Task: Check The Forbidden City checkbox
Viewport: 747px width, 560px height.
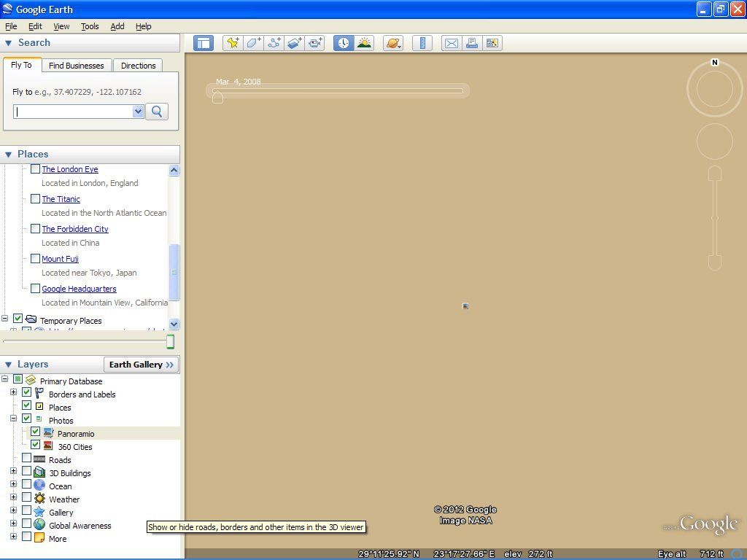Action: [x=35, y=228]
